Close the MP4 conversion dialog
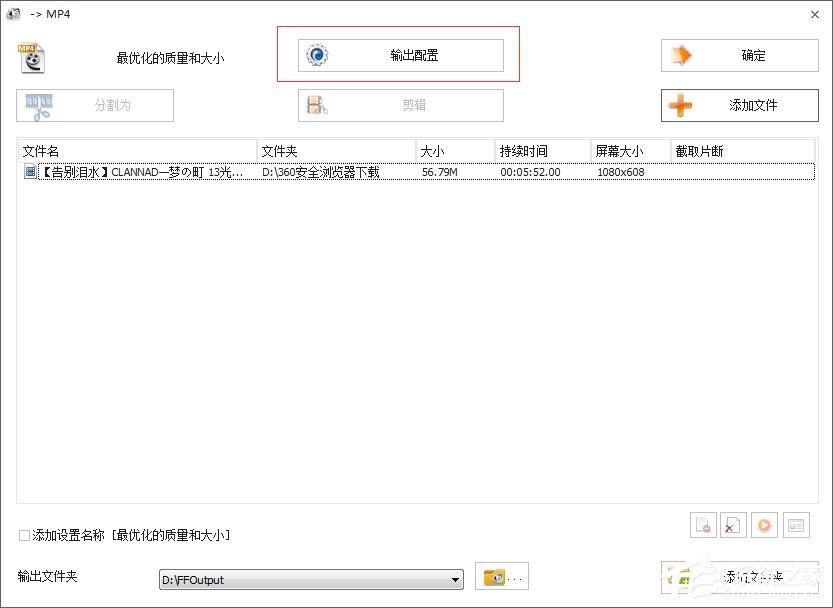Screen dimensions: 833x608 [x=817, y=14]
